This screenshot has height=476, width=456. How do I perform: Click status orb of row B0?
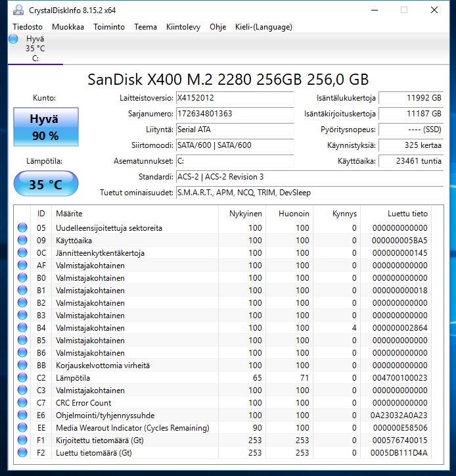22,277
